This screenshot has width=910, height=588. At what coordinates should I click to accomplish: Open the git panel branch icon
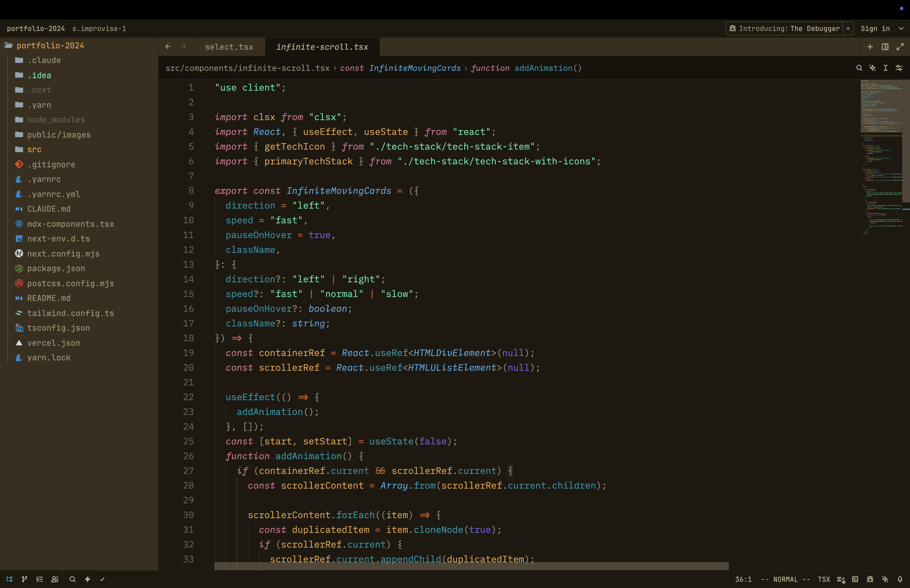24,579
